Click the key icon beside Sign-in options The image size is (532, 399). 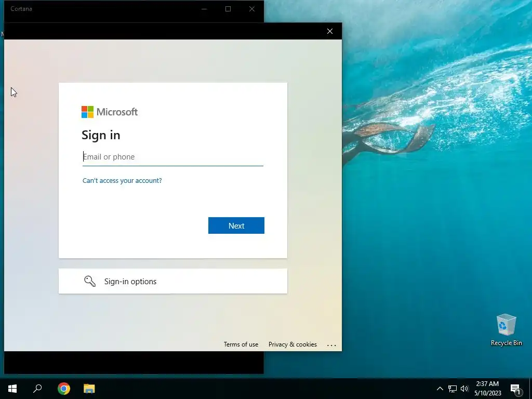pos(90,281)
